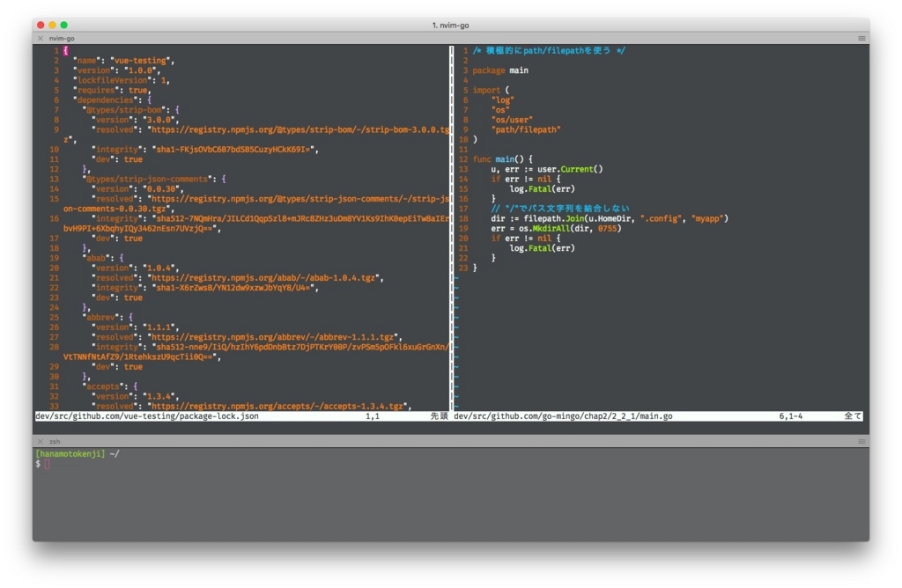The width and height of the screenshot is (902, 588).
Task: Select the nvim-go pane title label
Action: pyautogui.click(x=62, y=39)
